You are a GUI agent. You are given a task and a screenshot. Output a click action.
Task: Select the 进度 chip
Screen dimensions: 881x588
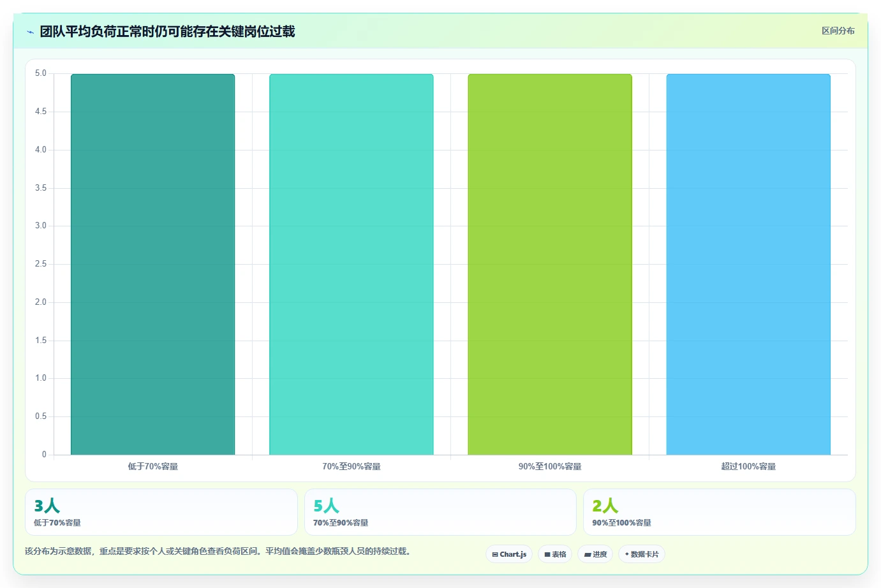(595, 554)
